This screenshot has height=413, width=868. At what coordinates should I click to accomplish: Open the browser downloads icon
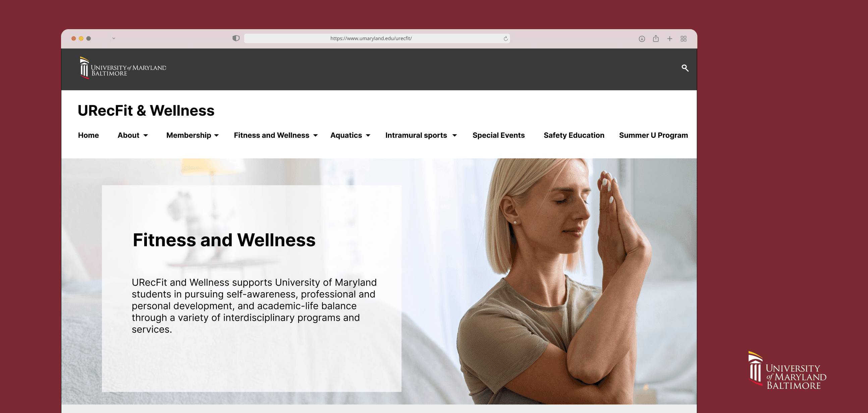(642, 39)
